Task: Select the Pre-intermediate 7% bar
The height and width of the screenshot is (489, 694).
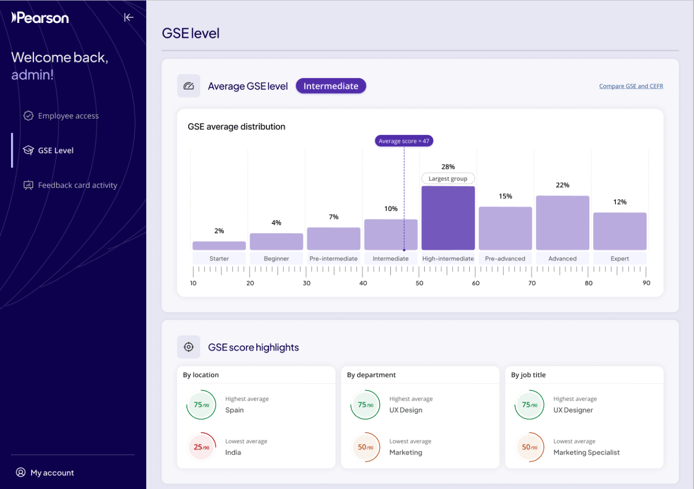Action: click(333, 239)
